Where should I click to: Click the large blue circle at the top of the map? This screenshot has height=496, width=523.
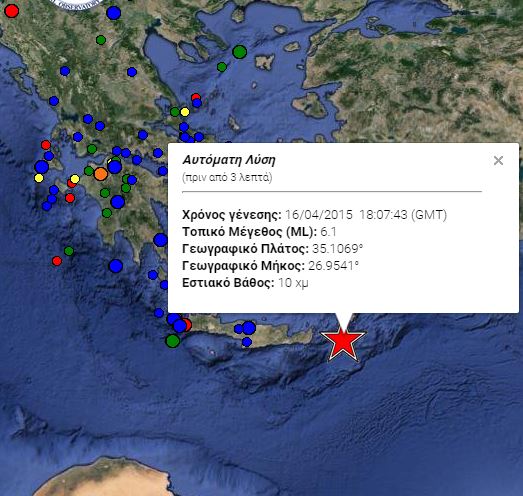(113, 13)
